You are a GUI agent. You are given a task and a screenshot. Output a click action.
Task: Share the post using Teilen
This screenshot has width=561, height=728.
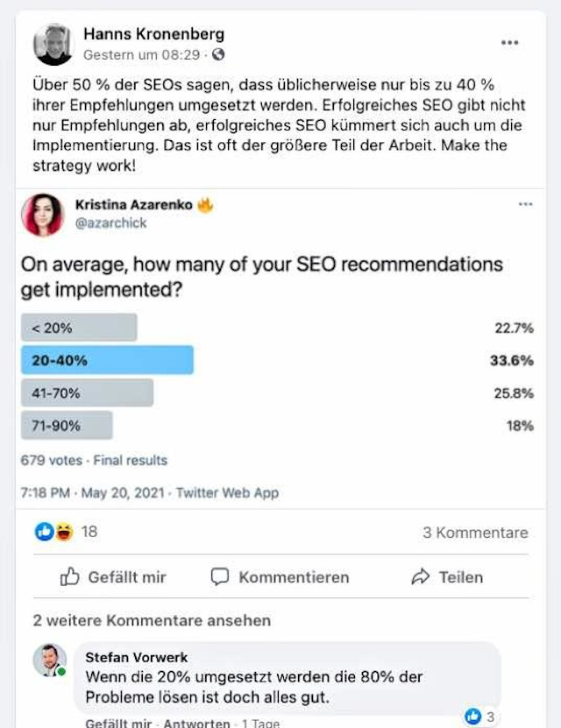pyautogui.click(x=447, y=577)
